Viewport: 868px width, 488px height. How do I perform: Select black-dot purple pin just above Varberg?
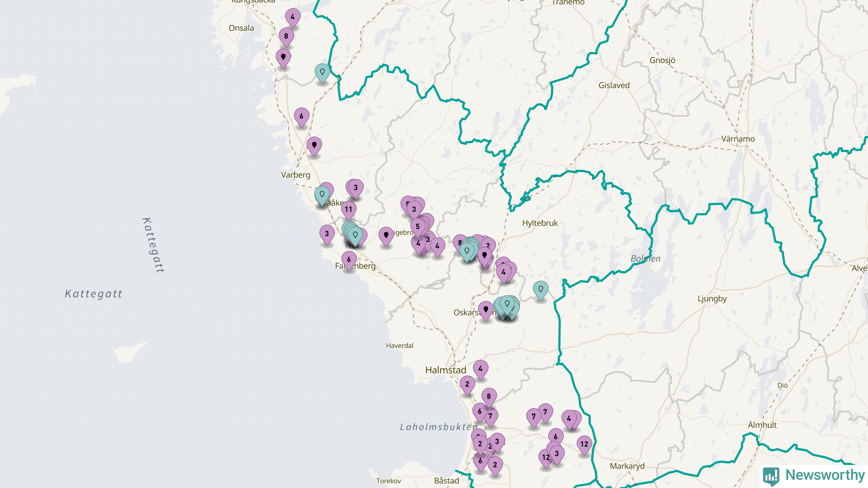(314, 146)
